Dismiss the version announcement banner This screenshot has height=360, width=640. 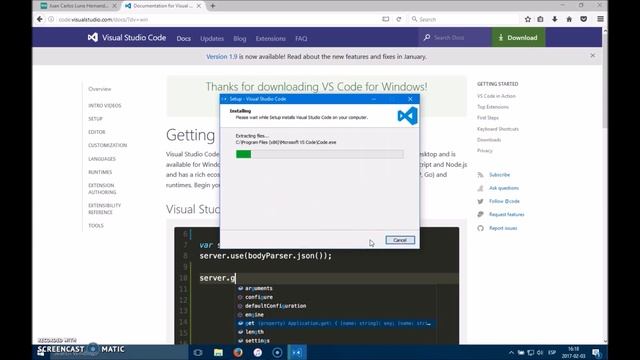click(x=593, y=56)
